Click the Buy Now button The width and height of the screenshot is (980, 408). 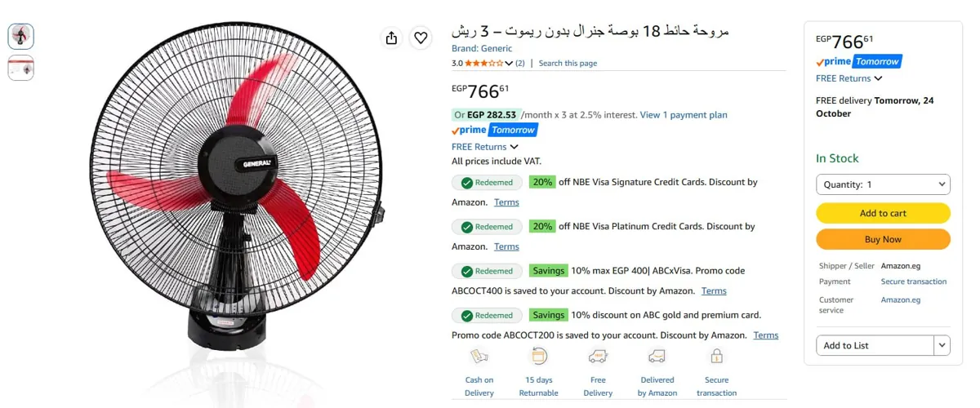pos(883,239)
